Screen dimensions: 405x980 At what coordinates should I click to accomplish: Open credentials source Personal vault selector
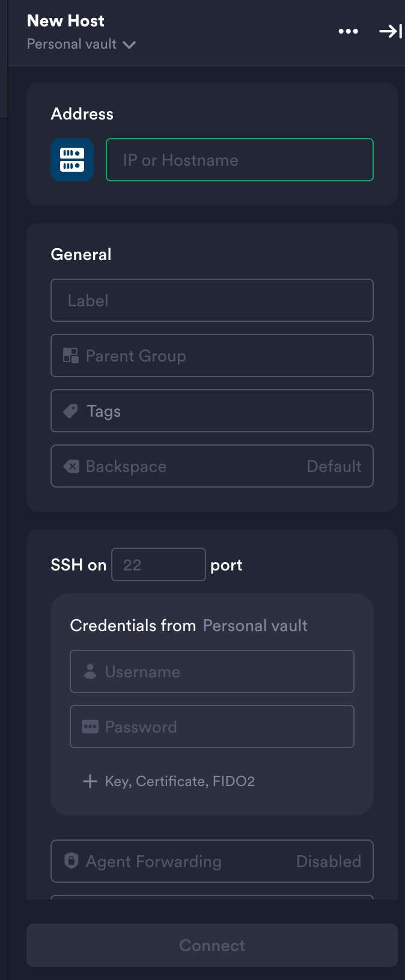pos(255,626)
